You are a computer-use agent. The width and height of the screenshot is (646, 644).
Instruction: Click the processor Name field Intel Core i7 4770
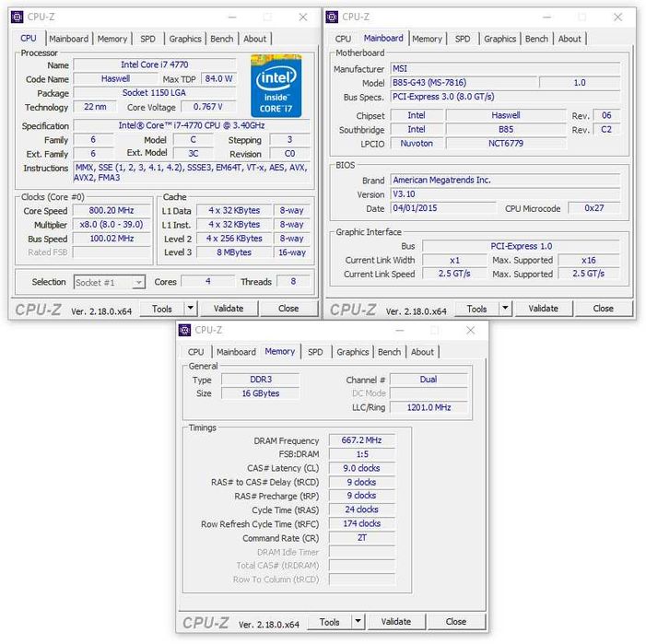coord(155,64)
